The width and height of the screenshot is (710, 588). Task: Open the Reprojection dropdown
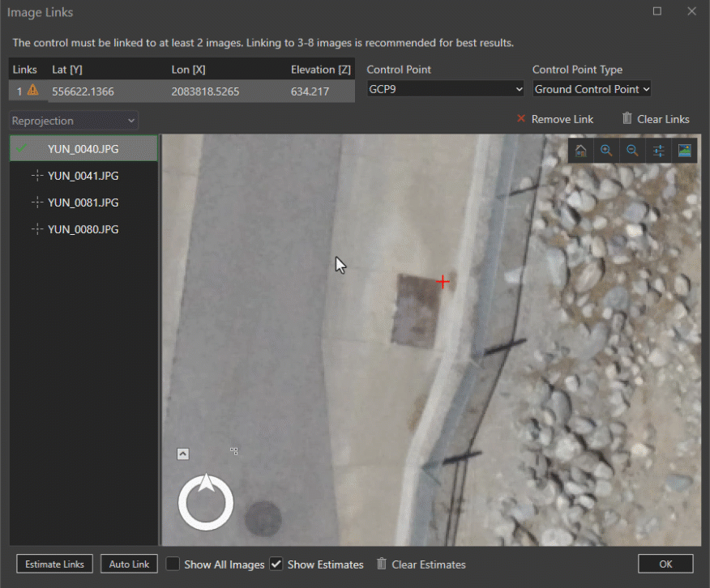click(x=73, y=120)
